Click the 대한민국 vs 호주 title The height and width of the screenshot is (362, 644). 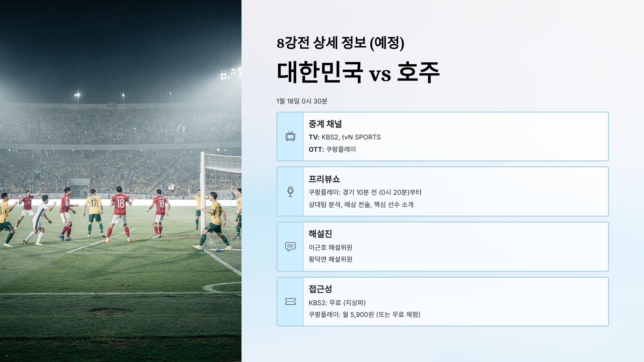coord(358,72)
